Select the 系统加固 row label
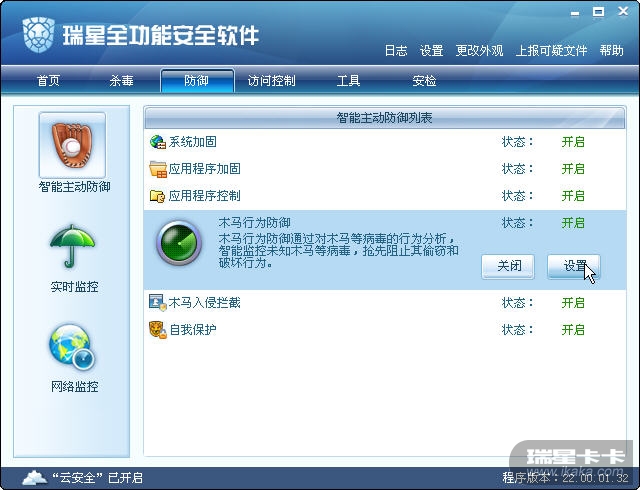Screen dimensions: 640x490 192,142
